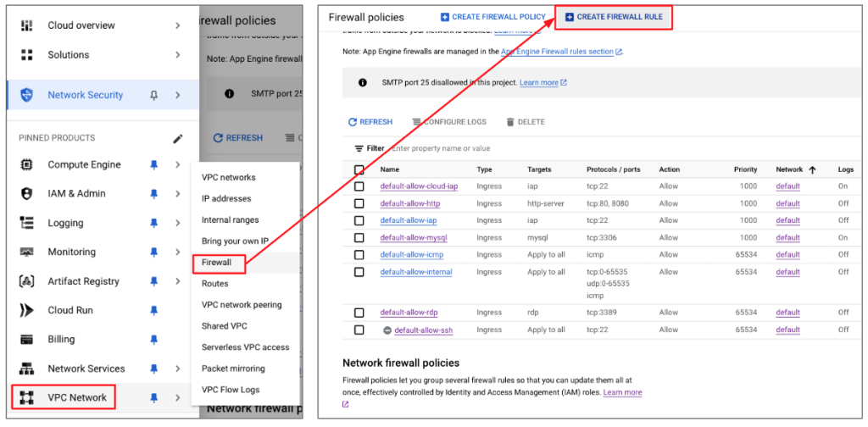Unpin IAM & Admin via its pin icon
This screenshot has height=427, width=868.
pos(154,193)
